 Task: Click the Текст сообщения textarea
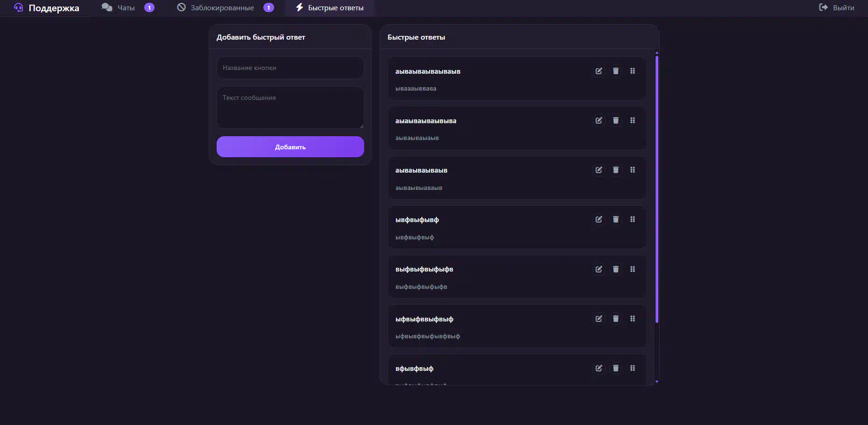(x=290, y=107)
